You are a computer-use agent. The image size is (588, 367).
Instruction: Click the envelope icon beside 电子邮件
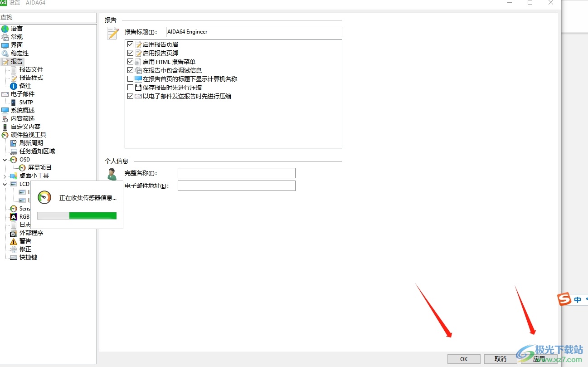[x=5, y=94]
